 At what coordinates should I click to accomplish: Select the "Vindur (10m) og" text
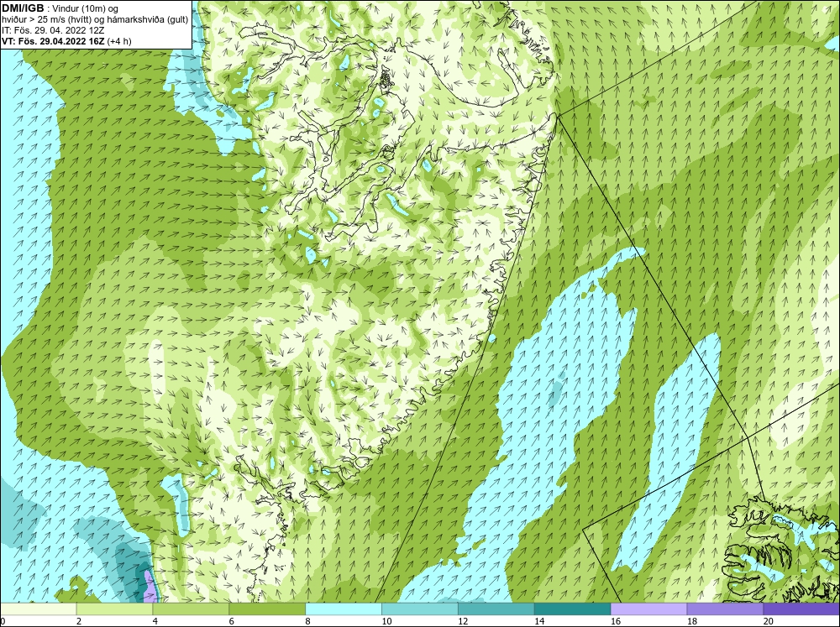click(87, 9)
